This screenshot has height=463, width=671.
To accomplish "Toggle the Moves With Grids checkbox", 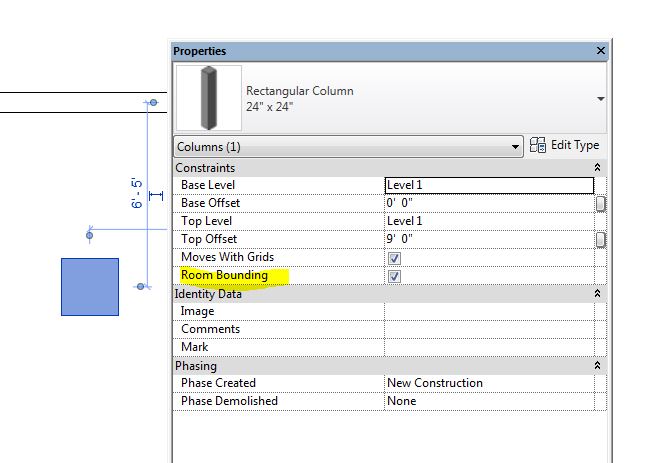I will click(x=394, y=258).
